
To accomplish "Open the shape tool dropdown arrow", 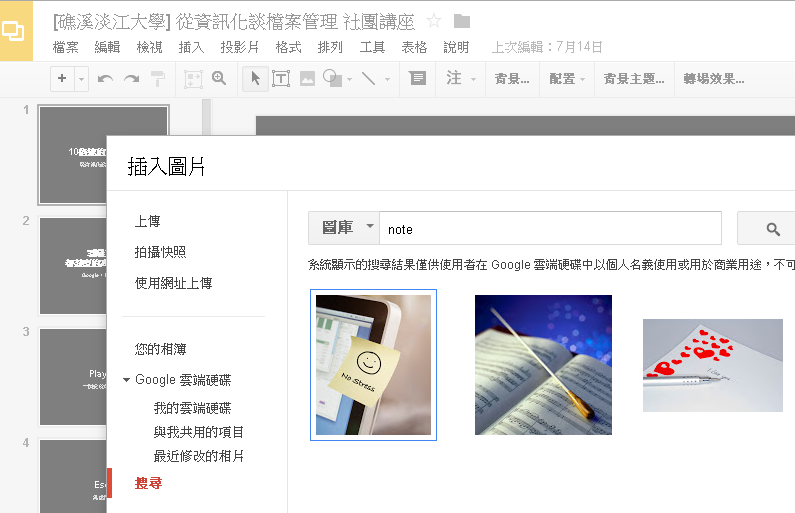I will (x=349, y=79).
